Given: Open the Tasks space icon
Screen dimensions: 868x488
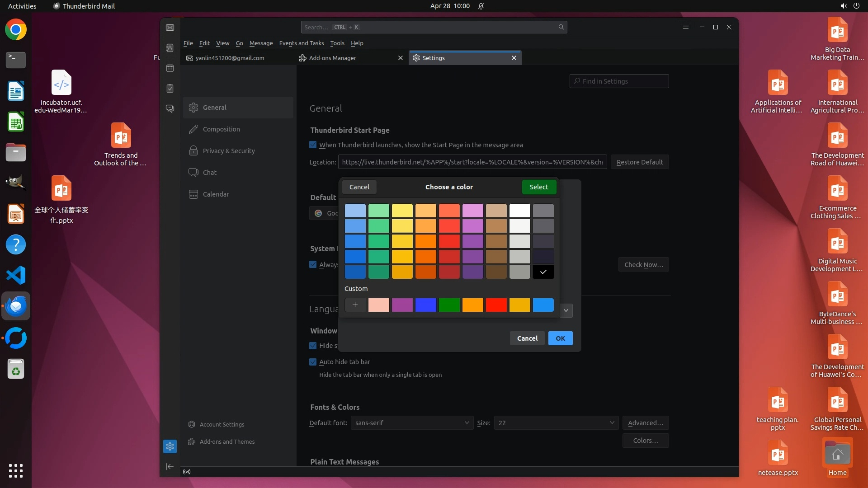Looking at the screenshot, I should 170,89.
